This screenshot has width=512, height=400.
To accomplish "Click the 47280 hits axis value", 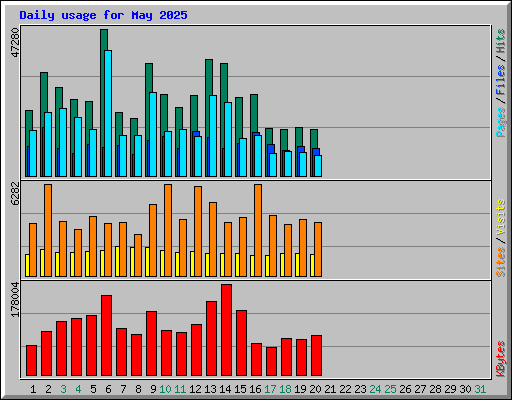I will click(16, 43).
